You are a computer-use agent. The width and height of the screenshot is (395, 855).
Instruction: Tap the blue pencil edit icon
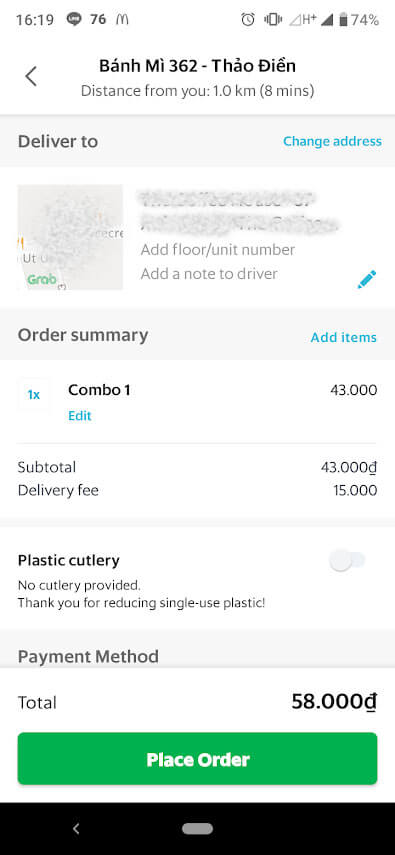tap(367, 279)
